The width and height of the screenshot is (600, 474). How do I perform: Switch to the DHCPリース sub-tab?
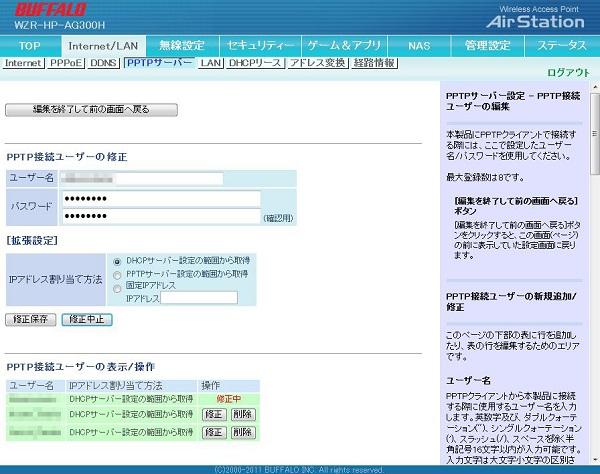pyautogui.click(x=254, y=62)
